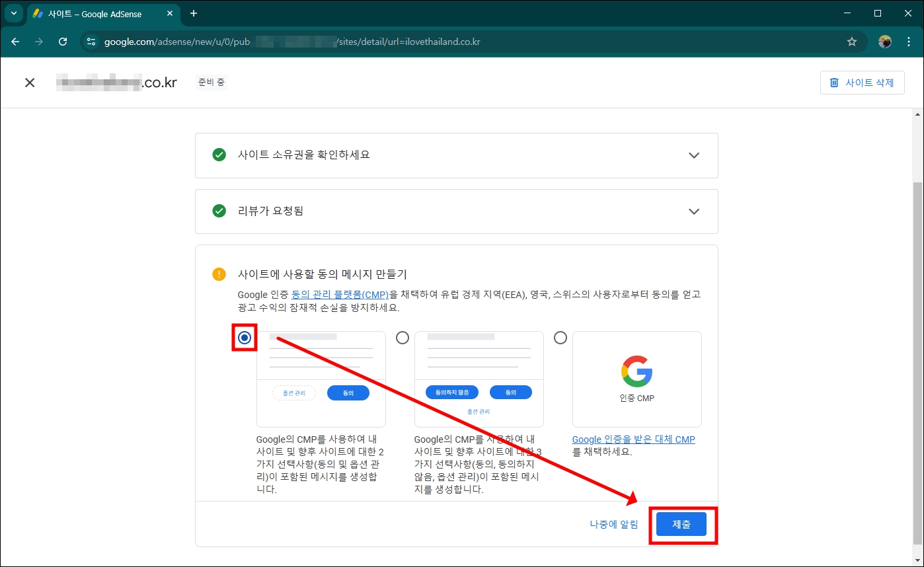Open Chrome's three-dot menu
Screen dimensions: 924x567
(909, 42)
